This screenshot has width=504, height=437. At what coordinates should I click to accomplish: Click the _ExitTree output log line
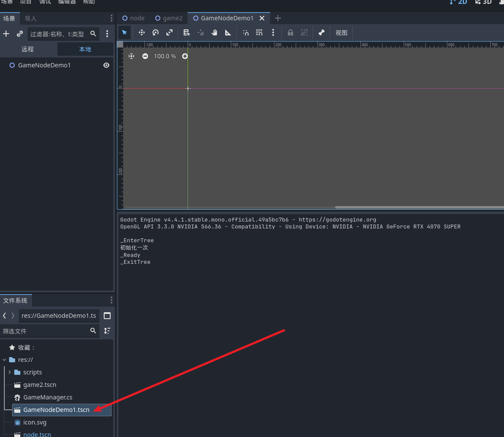pyautogui.click(x=135, y=262)
